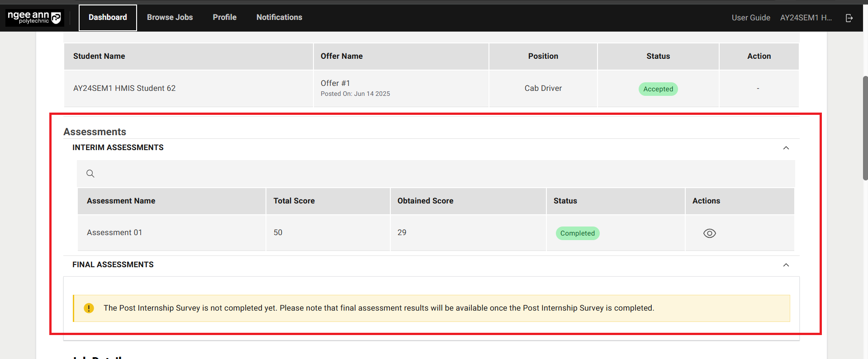Open the User Guide link
The width and height of the screenshot is (868, 359).
(x=750, y=18)
